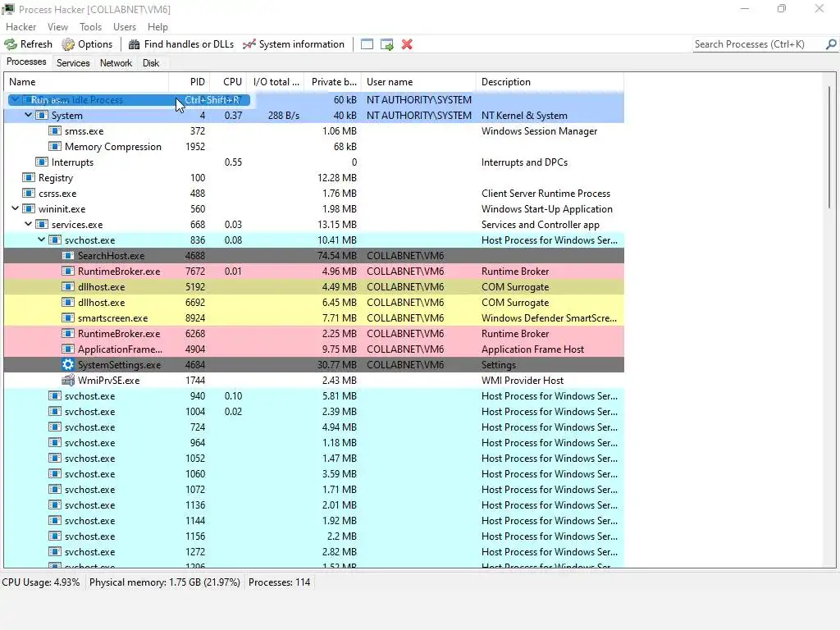Click the find window and thread icon
Screen dimensions: 840x630
click(x=387, y=44)
